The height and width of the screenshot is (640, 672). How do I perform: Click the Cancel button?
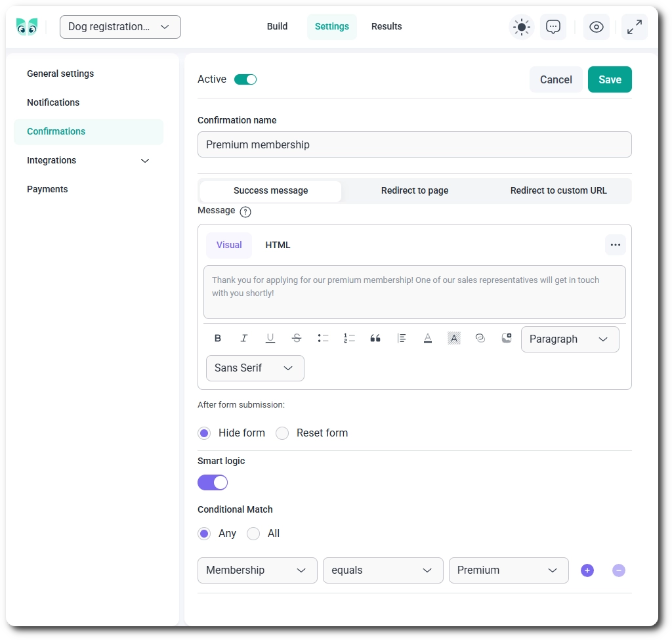click(x=556, y=79)
